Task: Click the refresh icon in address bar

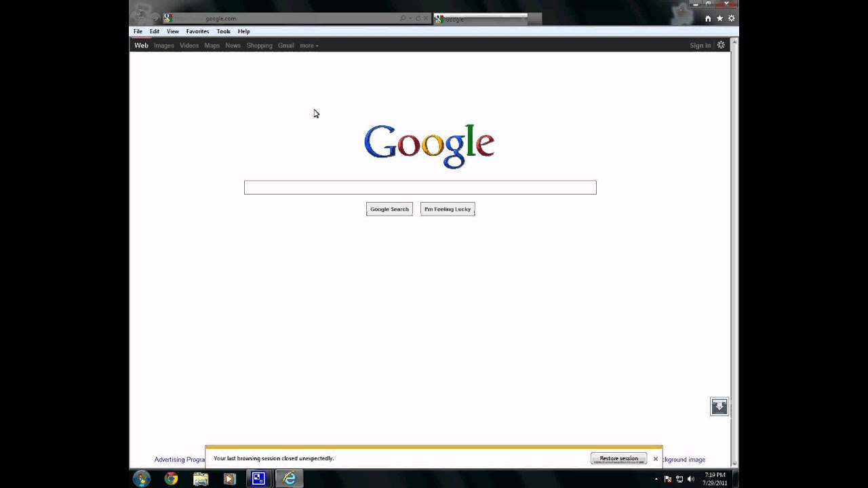Action: click(418, 18)
